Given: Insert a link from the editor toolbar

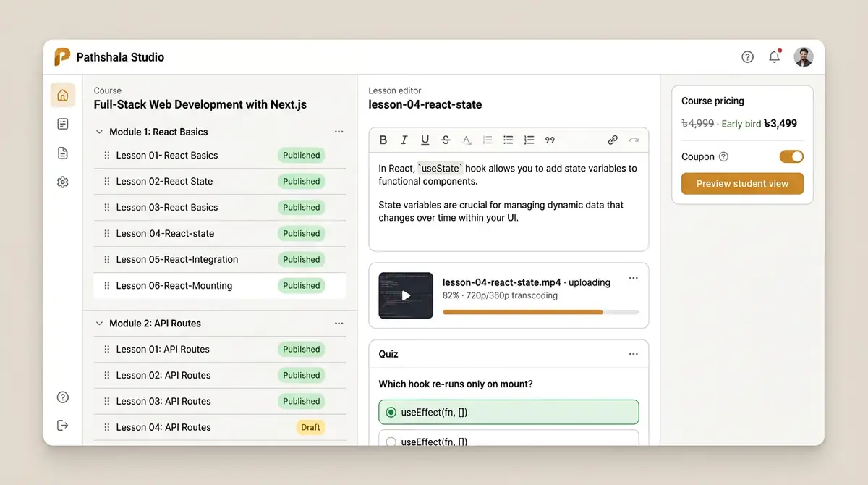Looking at the screenshot, I should coord(613,140).
